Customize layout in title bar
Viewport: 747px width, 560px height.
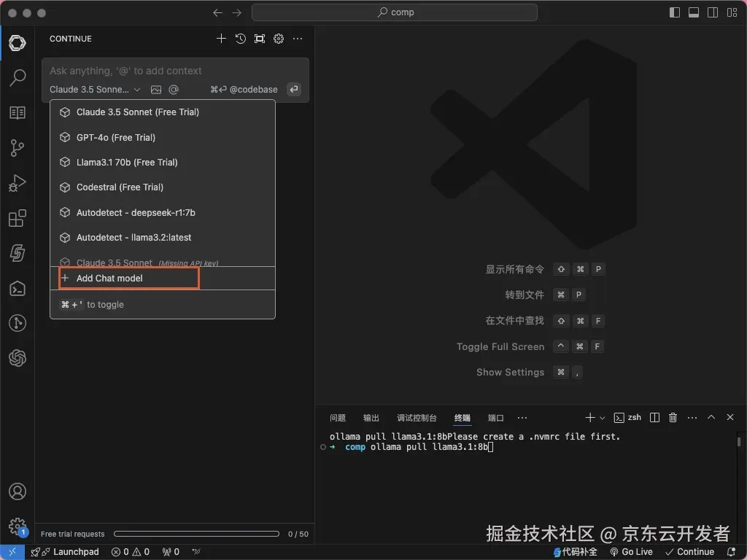pos(732,13)
